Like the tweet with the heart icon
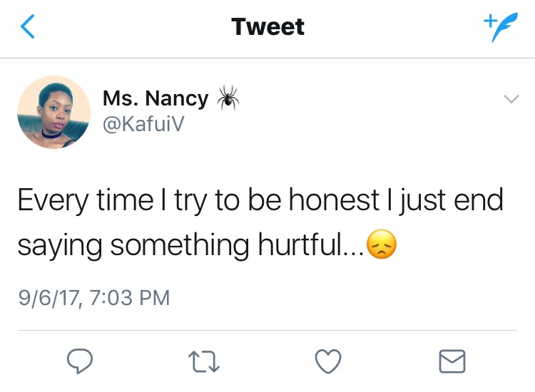The width and height of the screenshot is (535, 392). pos(327,361)
